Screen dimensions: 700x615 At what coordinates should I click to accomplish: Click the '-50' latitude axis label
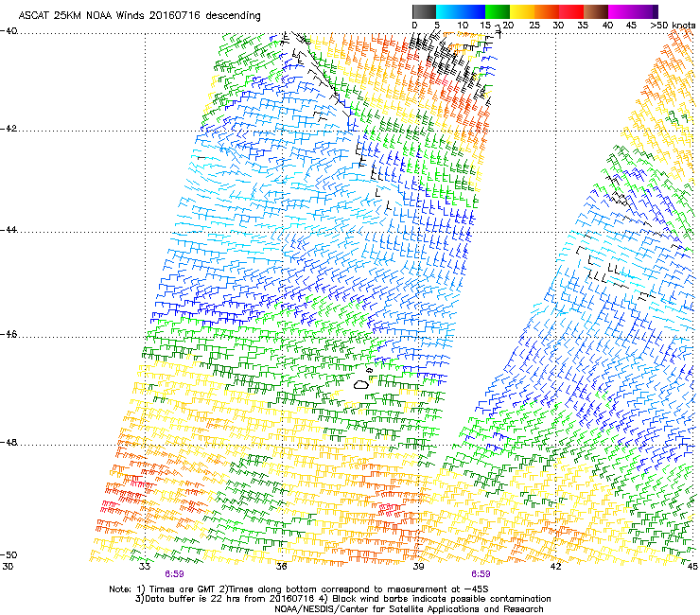9,554
